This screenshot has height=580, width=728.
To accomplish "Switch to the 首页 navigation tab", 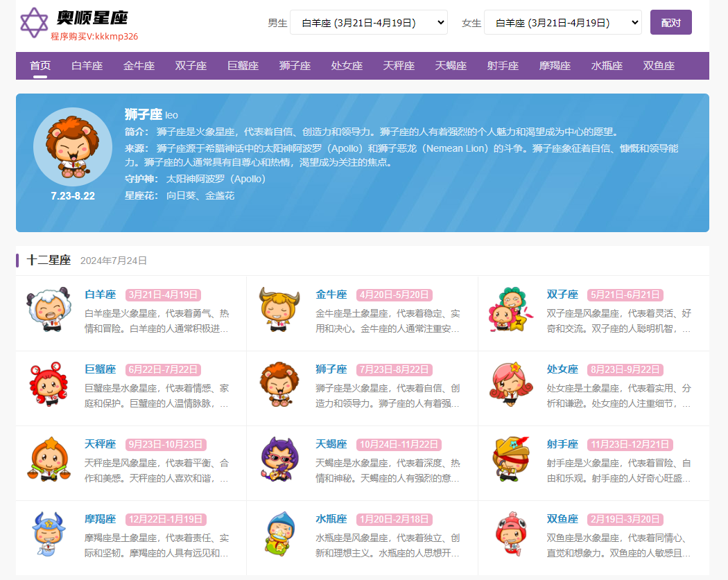I will coord(39,66).
